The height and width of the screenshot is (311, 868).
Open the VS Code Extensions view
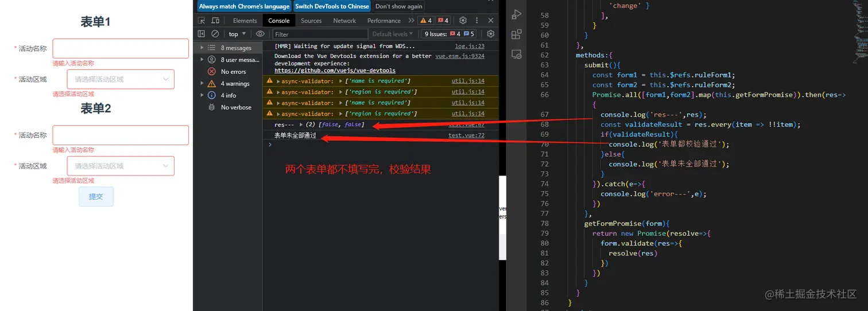coord(517,34)
